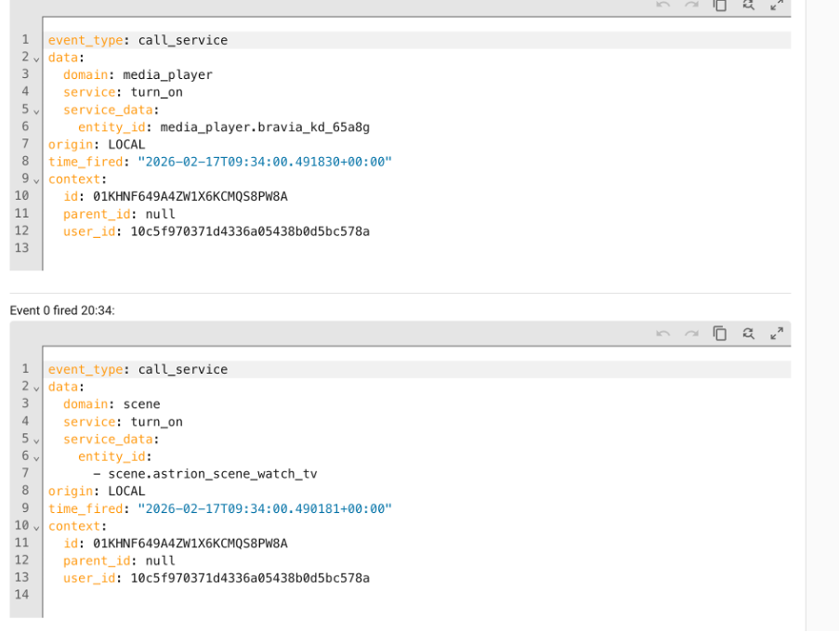Click the scene.astrion_scene_watch_tv list entry
This screenshot has height=632, width=840.
point(212,474)
